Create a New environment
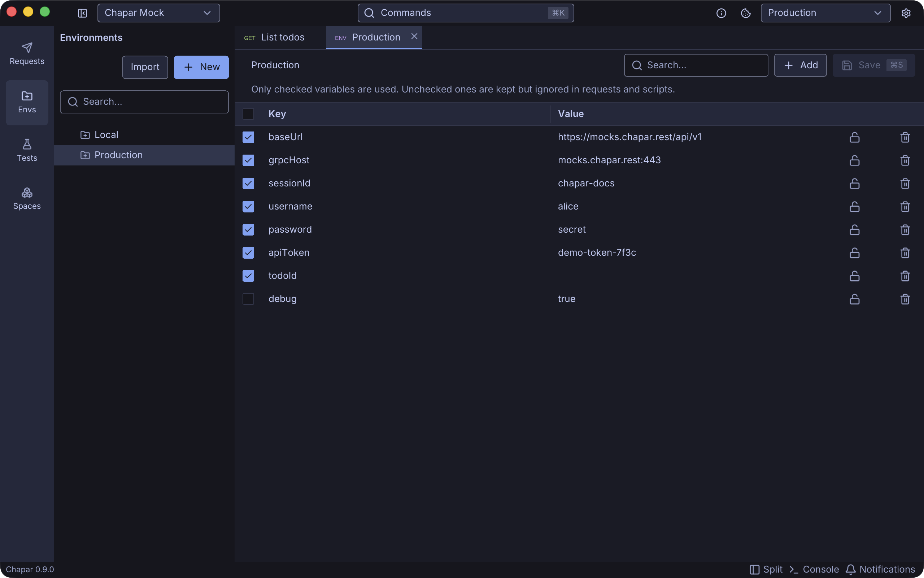 [x=201, y=67]
